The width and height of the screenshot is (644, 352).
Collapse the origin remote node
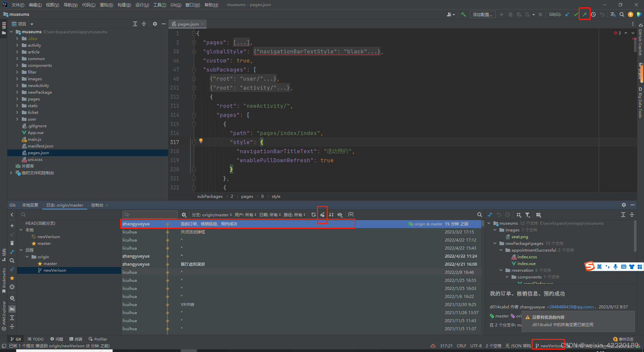[x=27, y=257]
